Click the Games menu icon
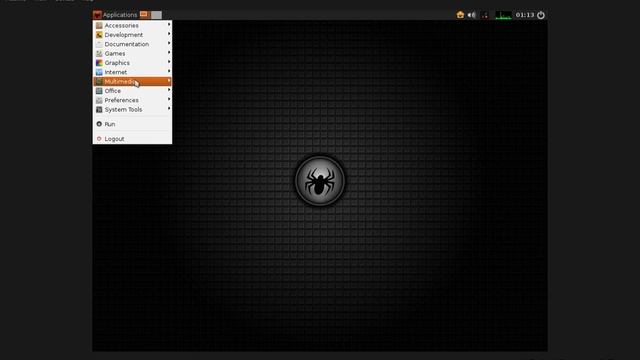 [x=99, y=53]
